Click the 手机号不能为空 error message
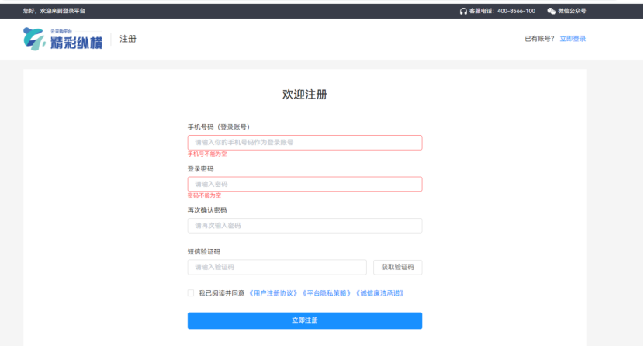Screen dimensions: 644x346 [x=207, y=154]
